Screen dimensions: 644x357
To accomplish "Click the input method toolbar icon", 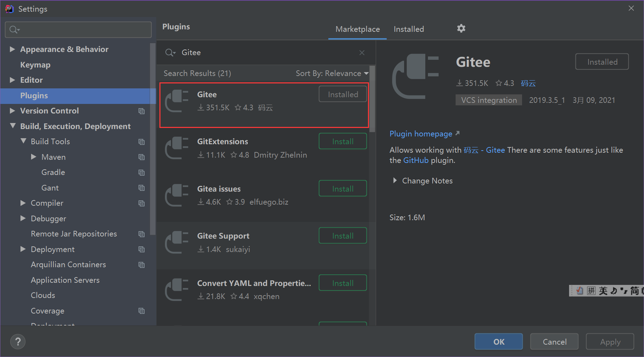I will point(580,291).
